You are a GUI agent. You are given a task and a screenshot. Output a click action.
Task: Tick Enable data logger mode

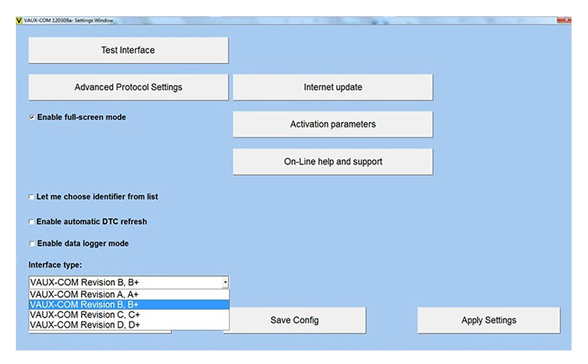(x=32, y=243)
